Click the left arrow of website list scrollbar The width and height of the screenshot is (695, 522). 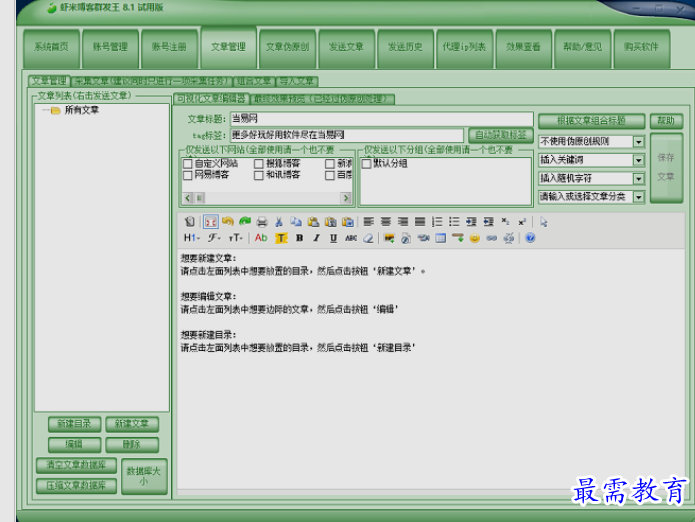click(187, 198)
